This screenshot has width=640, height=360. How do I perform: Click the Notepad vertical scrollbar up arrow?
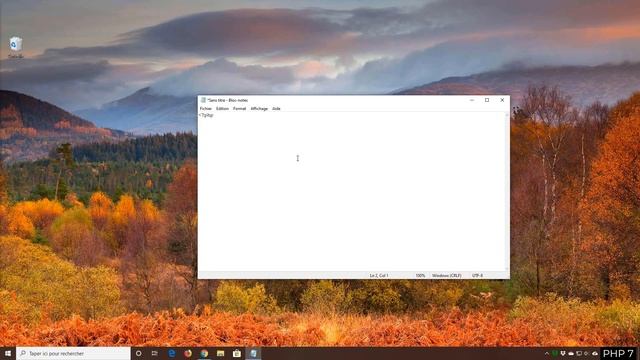pos(507,115)
